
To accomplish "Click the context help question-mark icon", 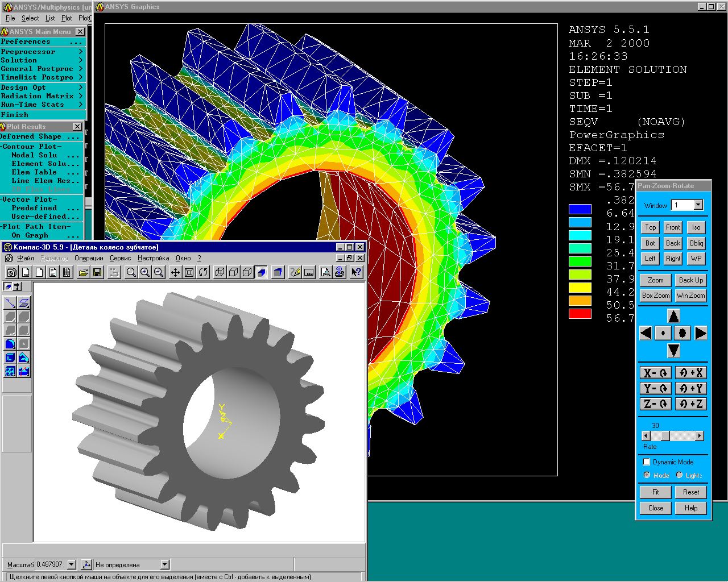I will pos(357,272).
